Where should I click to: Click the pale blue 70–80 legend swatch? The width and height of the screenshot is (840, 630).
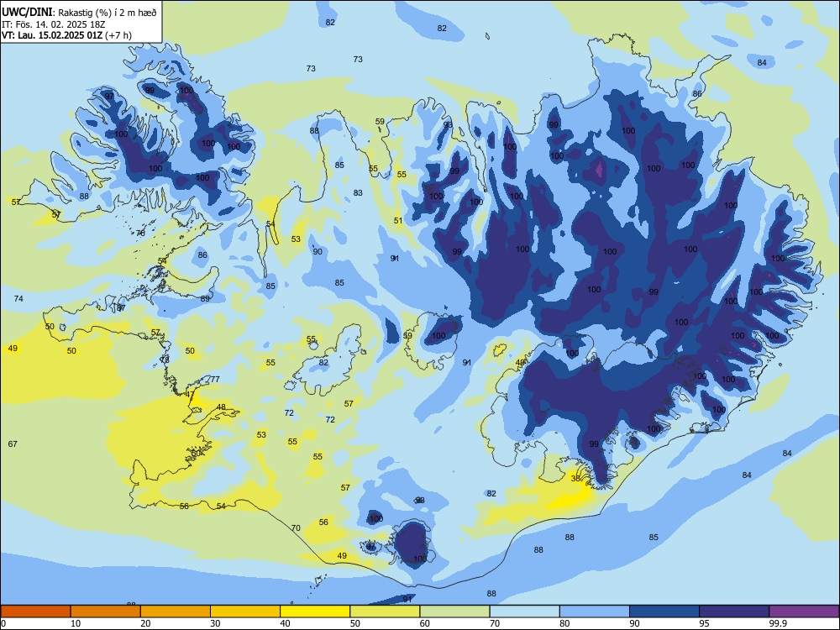point(525,612)
